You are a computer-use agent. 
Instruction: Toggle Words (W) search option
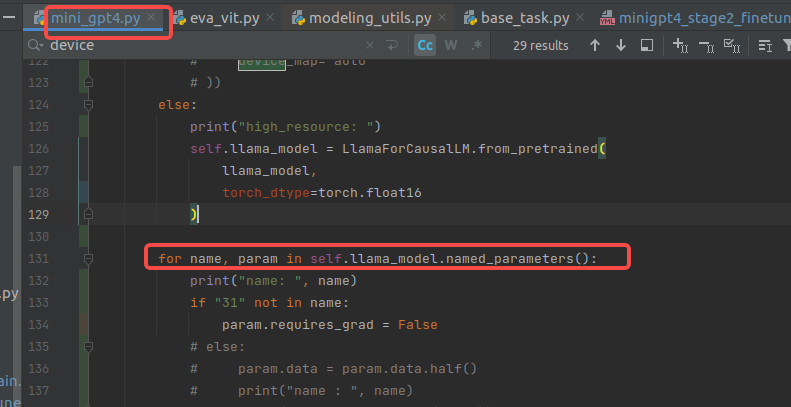[451, 45]
